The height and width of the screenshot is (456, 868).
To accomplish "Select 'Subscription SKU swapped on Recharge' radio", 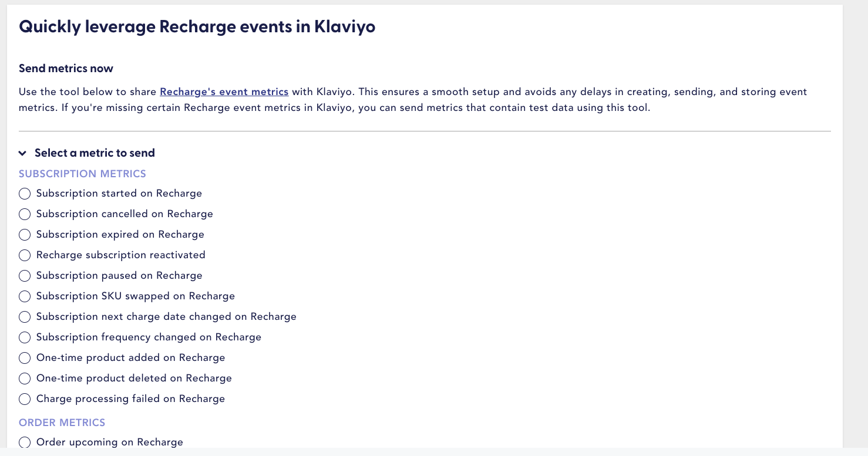I will tap(25, 296).
